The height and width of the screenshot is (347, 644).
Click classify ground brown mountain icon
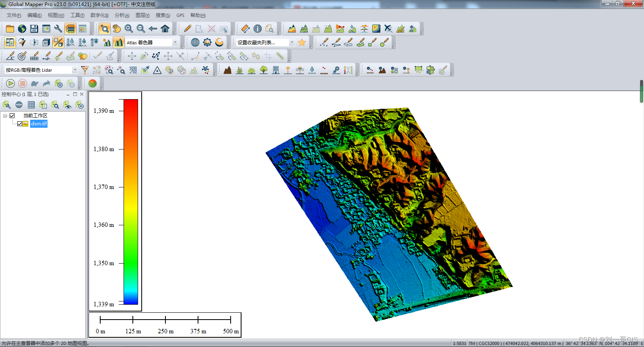227,70
